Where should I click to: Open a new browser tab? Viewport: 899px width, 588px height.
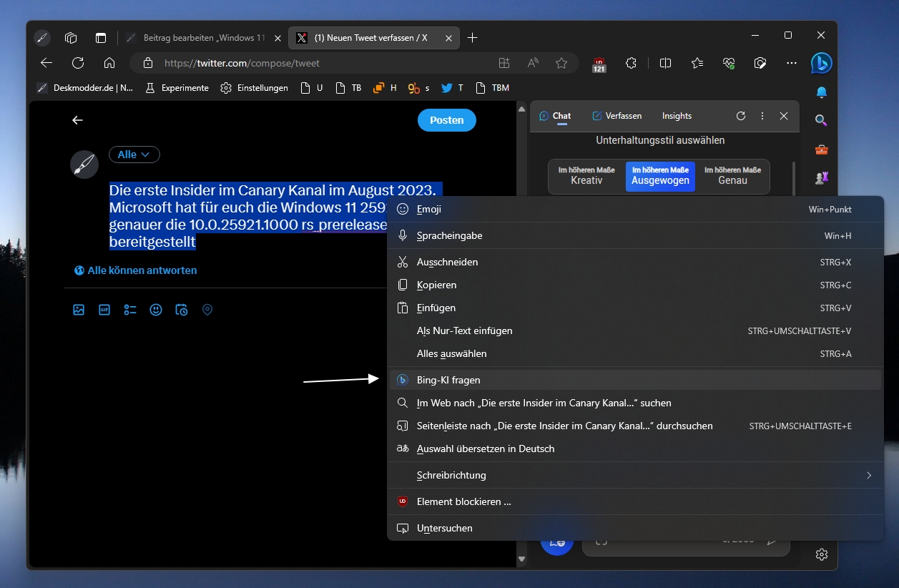click(472, 38)
